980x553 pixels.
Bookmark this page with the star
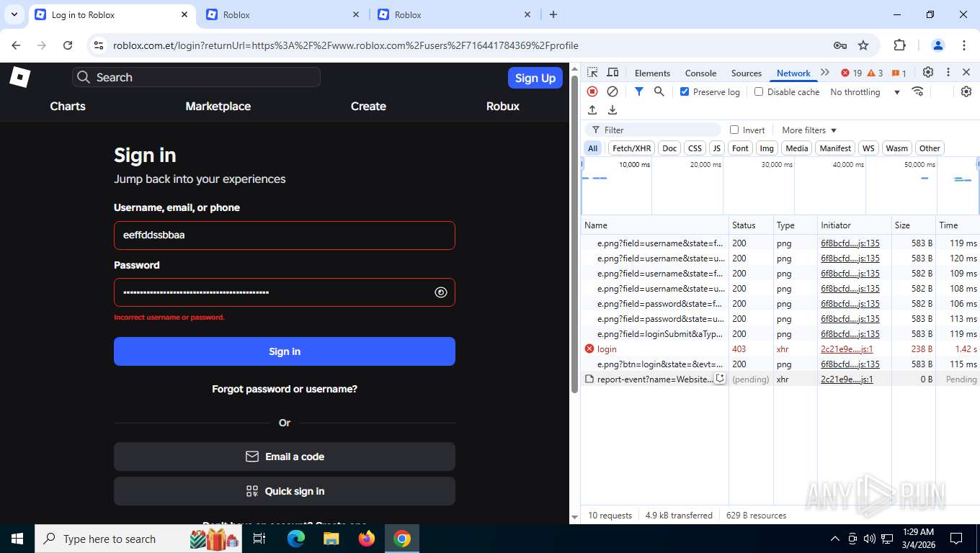[863, 45]
